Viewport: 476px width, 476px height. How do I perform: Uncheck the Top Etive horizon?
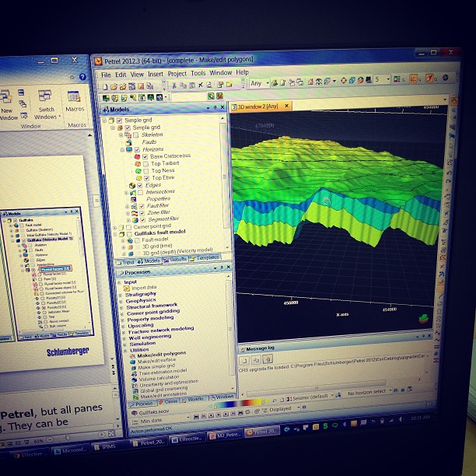pyautogui.click(x=147, y=178)
